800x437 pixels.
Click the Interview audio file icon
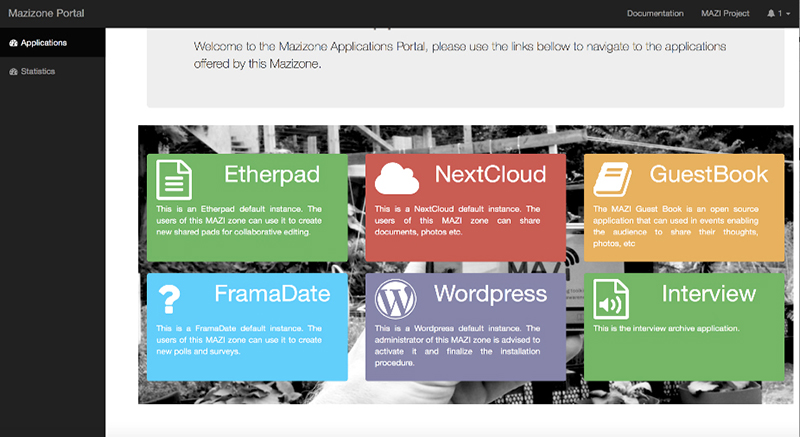coord(611,299)
